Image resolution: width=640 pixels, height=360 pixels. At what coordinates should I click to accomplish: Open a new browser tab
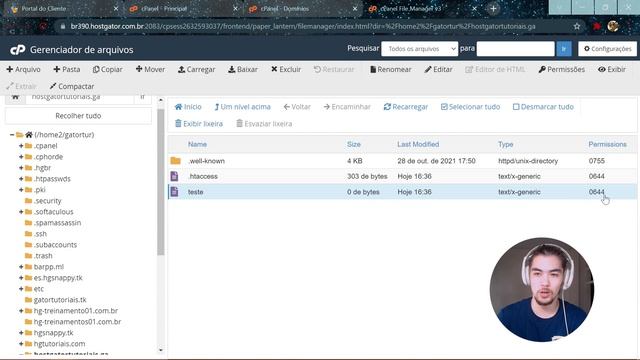493,9
